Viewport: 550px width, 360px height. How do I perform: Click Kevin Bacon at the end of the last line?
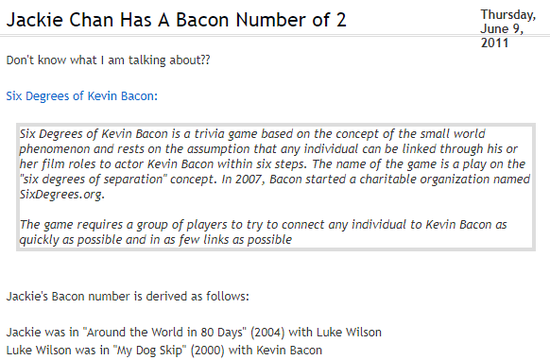pyautogui.click(x=289, y=350)
